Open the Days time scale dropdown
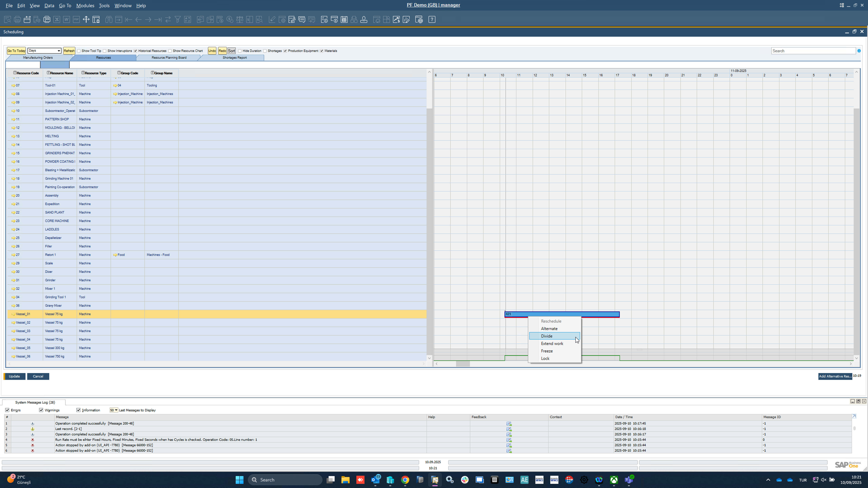 [59, 51]
